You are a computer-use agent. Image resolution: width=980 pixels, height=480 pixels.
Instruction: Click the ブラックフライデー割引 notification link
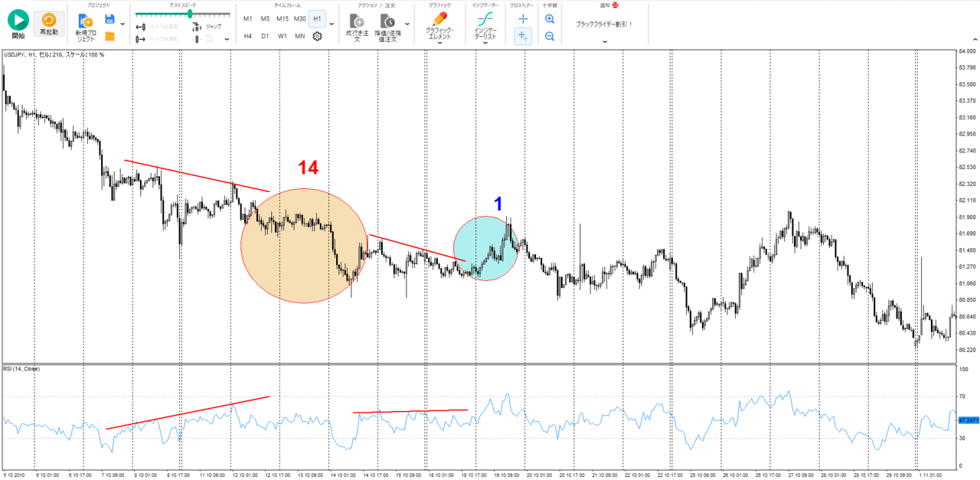604,24
